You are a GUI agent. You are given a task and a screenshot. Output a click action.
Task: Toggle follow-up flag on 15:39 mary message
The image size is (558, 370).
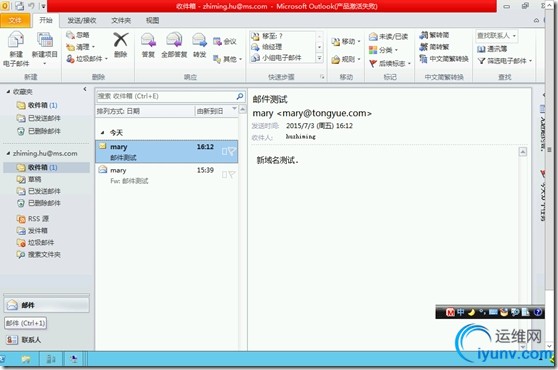(232, 174)
